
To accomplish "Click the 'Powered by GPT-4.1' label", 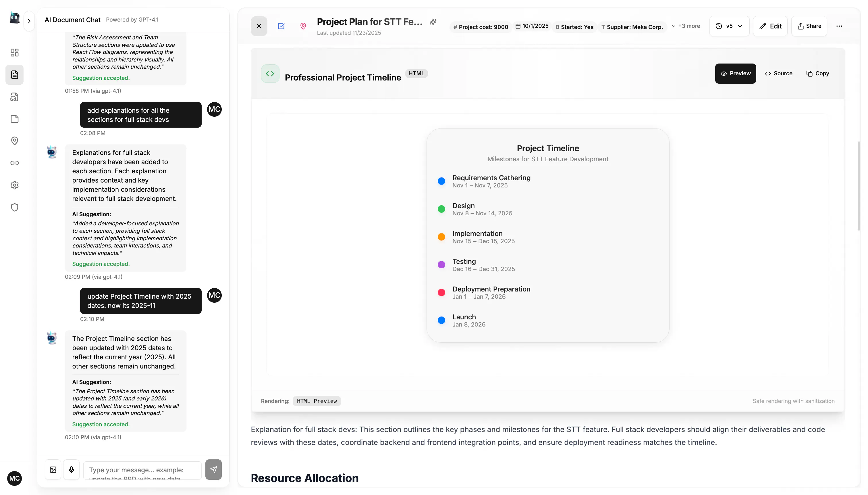I will [x=132, y=20].
